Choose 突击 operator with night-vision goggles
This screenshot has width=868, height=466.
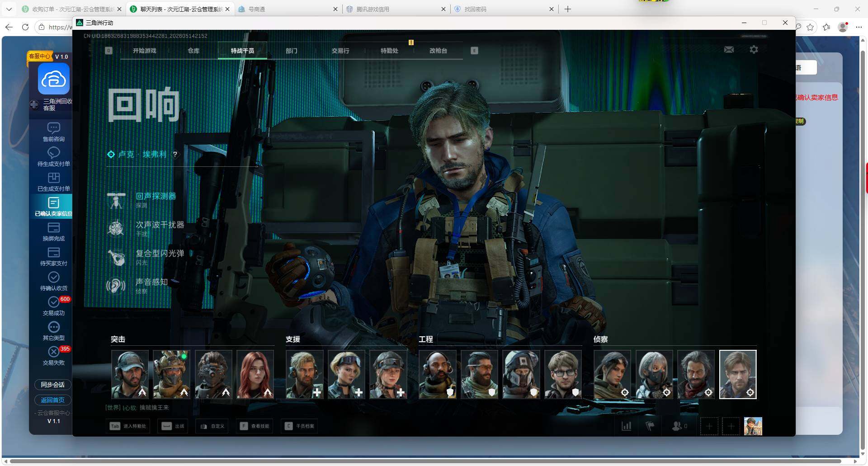pyautogui.click(x=213, y=374)
